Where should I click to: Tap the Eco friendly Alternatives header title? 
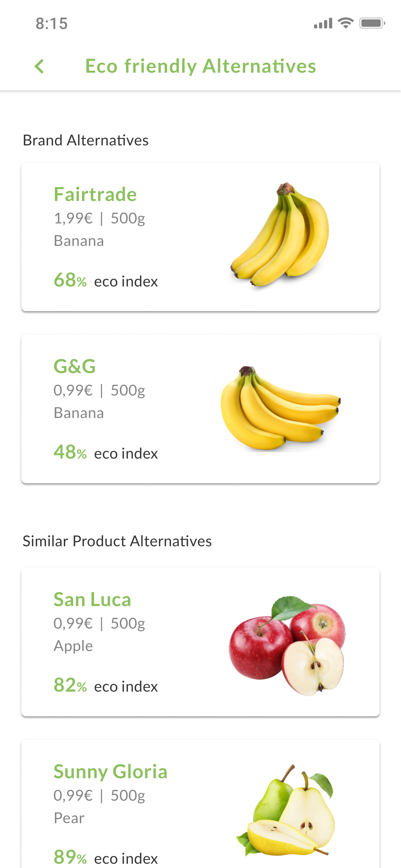[x=201, y=66]
